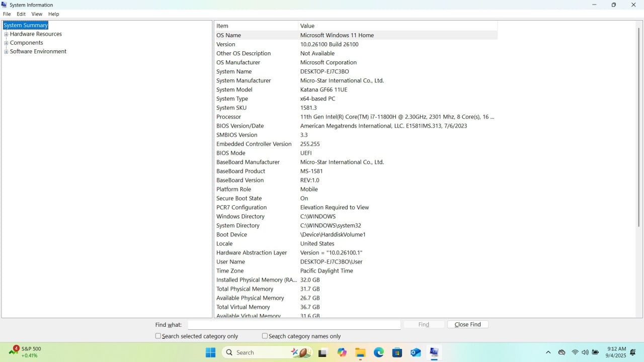Click the value 26.7 GB
Viewport: 644px width, 362px height.
310,298
